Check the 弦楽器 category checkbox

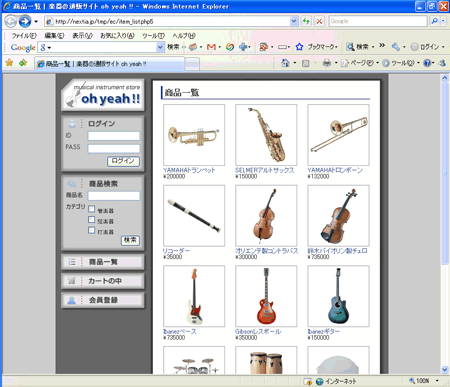point(92,219)
